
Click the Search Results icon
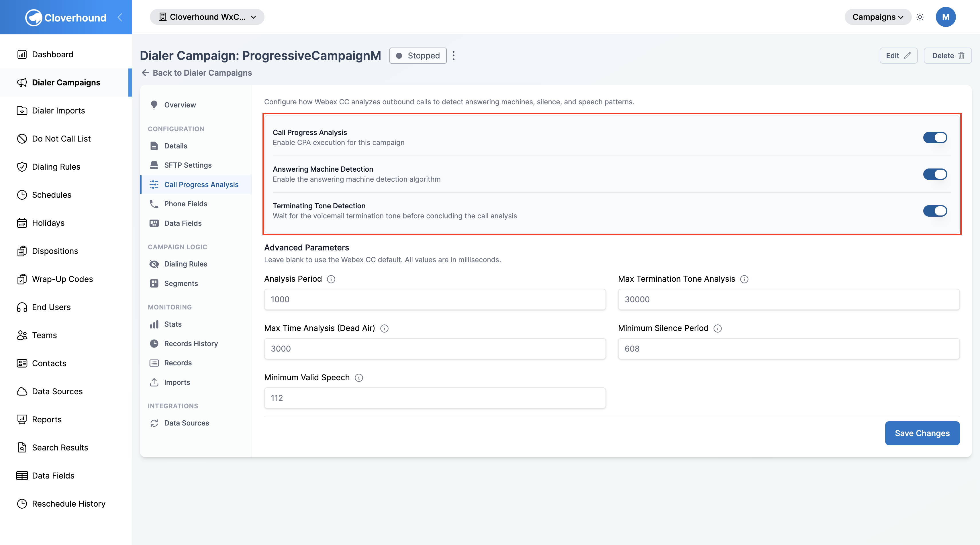click(22, 448)
